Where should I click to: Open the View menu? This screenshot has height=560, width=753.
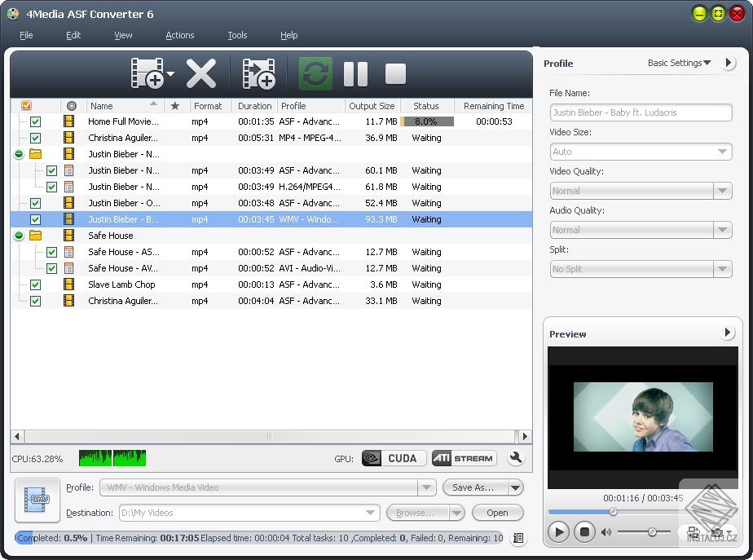point(123,35)
